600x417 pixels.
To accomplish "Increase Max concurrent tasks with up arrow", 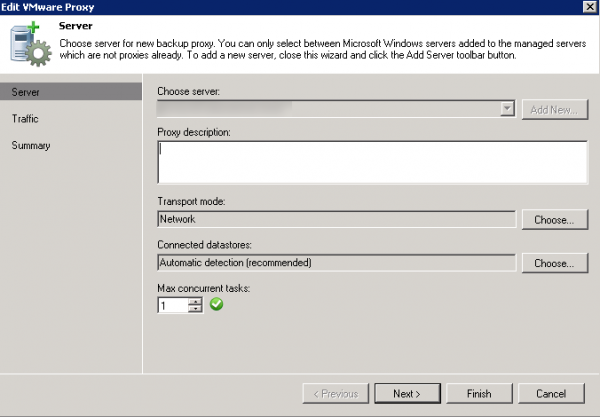I will click(x=195, y=302).
